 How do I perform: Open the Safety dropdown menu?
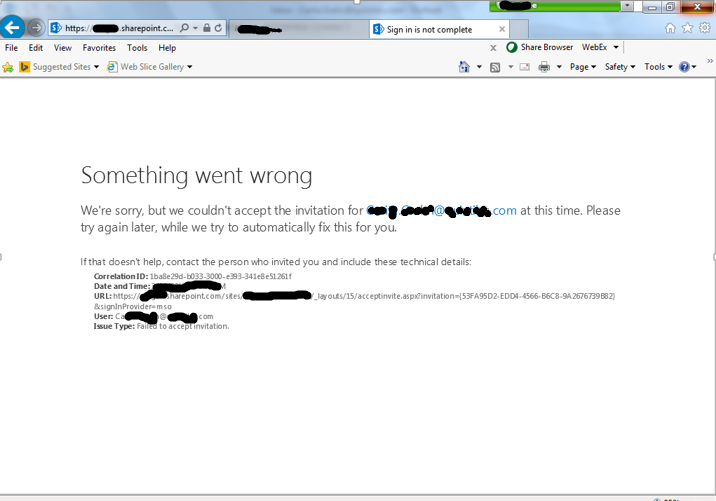click(x=620, y=67)
